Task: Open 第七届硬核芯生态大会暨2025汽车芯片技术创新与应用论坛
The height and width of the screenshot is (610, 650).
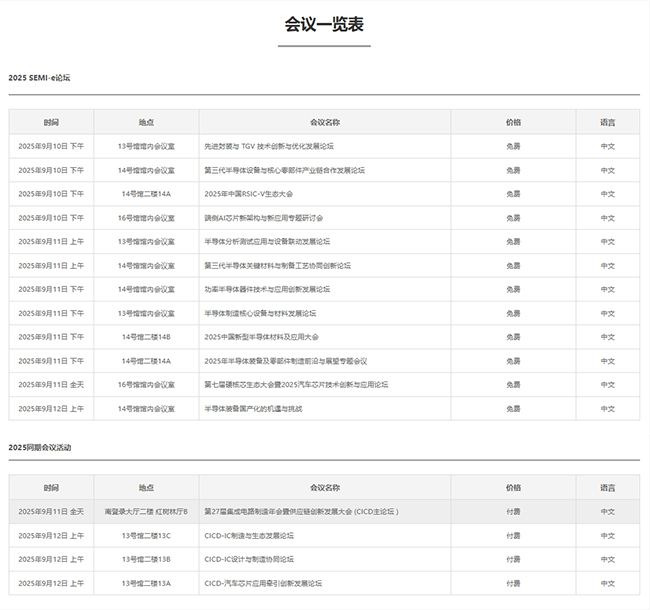Action: (x=296, y=385)
